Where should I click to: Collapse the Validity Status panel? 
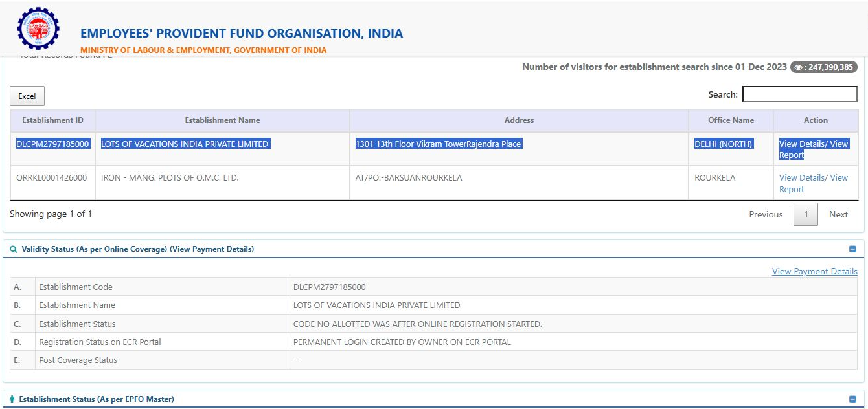click(x=852, y=249)
